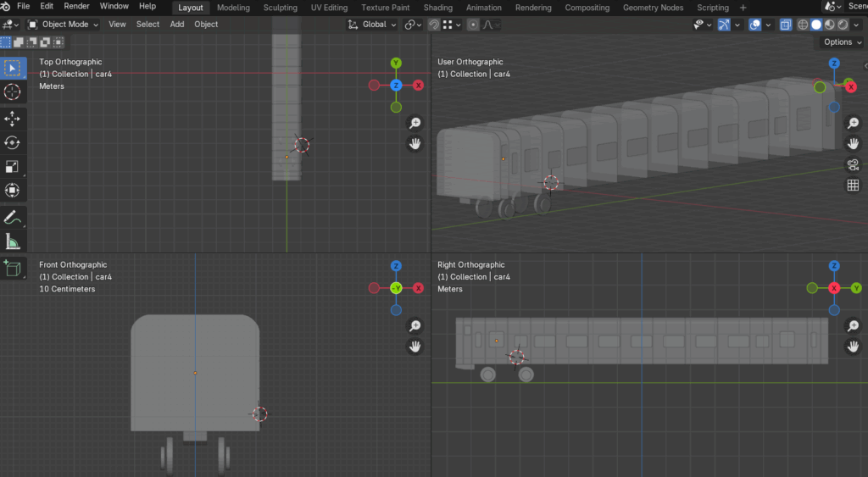
Task: Switch to wireframe viewport shading
Action: tap(804, 25)
